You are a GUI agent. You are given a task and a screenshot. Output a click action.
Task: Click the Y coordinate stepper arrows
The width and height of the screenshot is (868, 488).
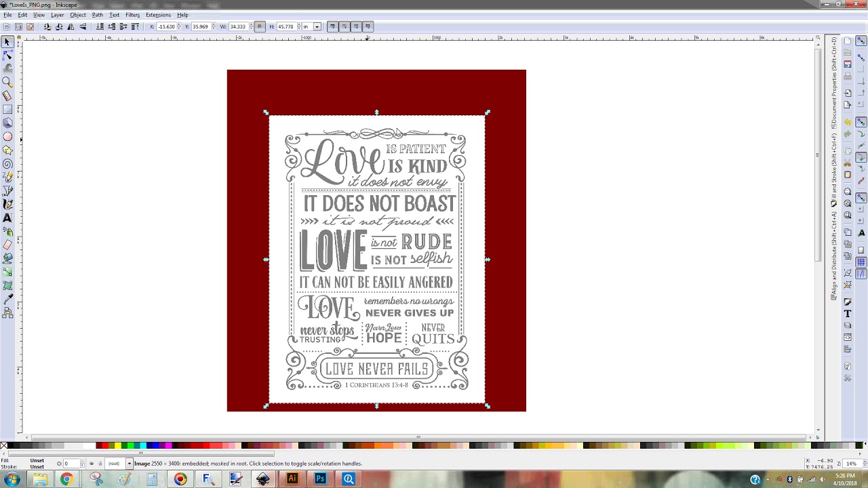214,26
